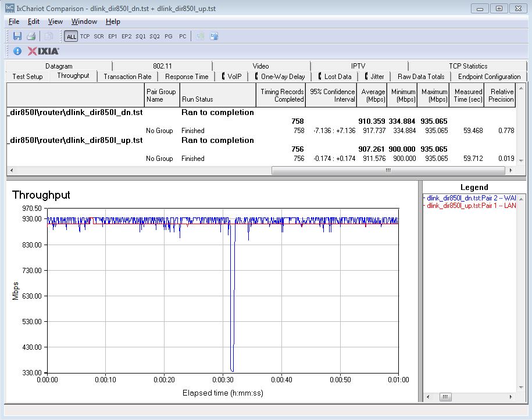
Task: Click the results table horizontal scrollbar thumb
Action: [x=388, y=171]
